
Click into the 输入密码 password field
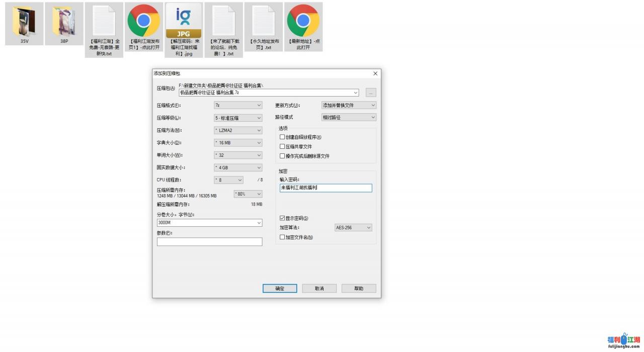click(x=326, y=188)
